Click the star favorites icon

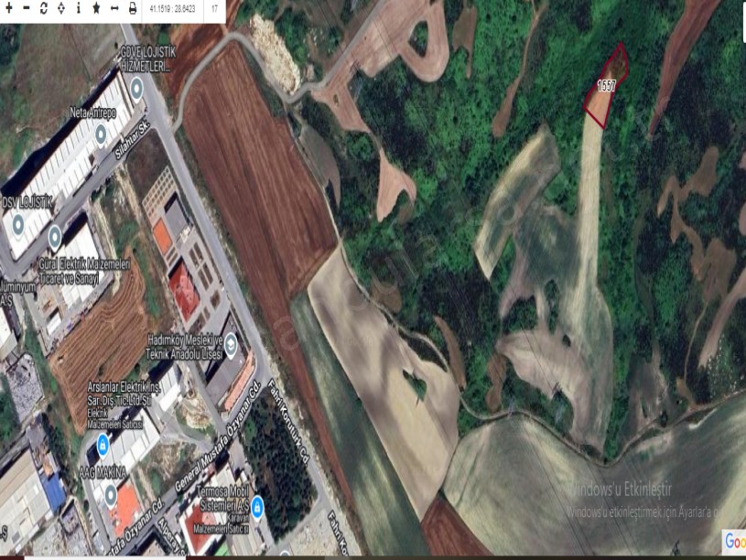click(96, 8)
